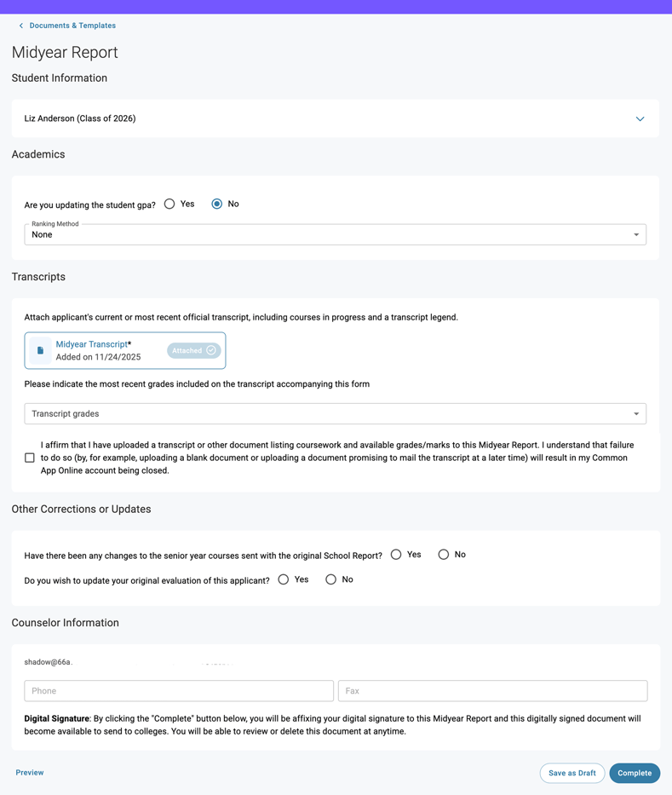Image resolution: width=672 pixels, height=795 pixels.
Task: Open the Transcript grades dropdown
Action: [x=335, y=414]
